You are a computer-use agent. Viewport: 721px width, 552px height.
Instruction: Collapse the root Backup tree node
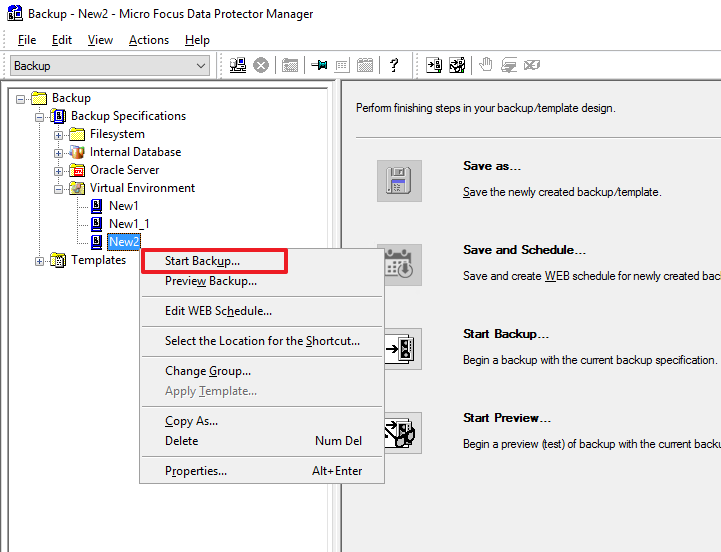pyautogui.click(x=20, y=99)
